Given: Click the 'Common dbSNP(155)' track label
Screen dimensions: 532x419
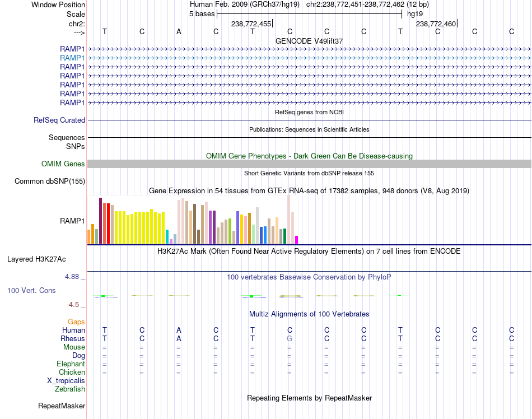Looking at the screenshot, I should click(x=49, y=181).
